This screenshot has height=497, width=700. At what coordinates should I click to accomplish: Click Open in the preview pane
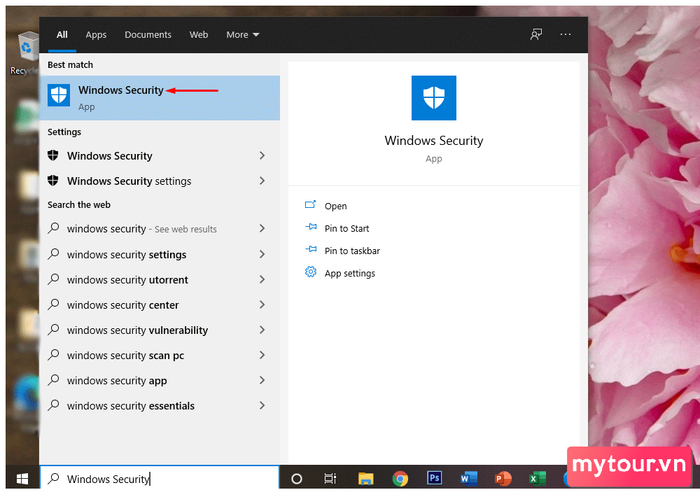click(x=335, y=206)
